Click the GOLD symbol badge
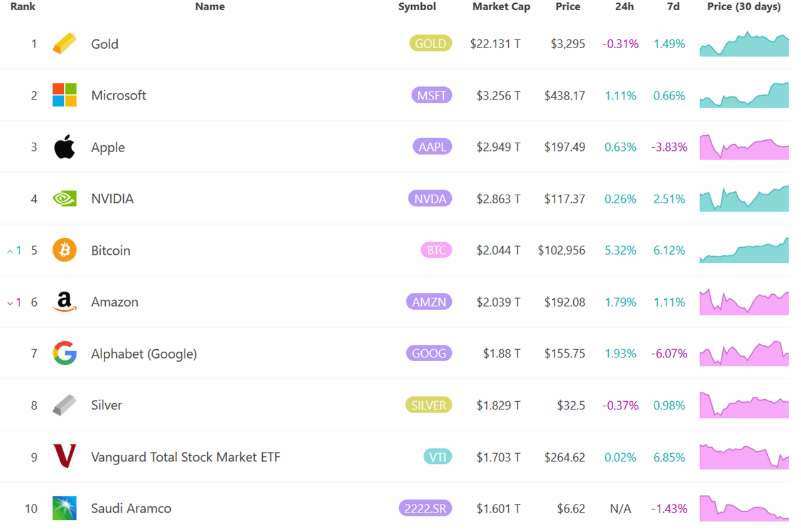This screenshot has width=801, height=532. tap(431, 44)
